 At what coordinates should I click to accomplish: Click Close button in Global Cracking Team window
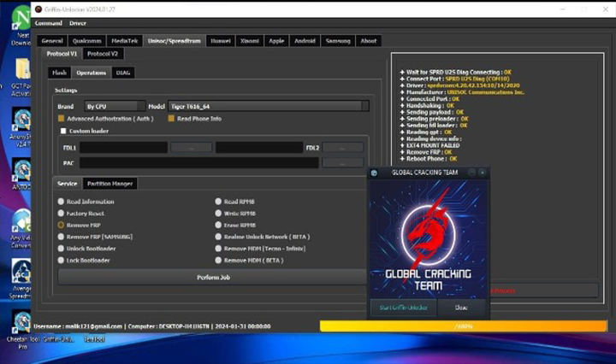[461, 308]
